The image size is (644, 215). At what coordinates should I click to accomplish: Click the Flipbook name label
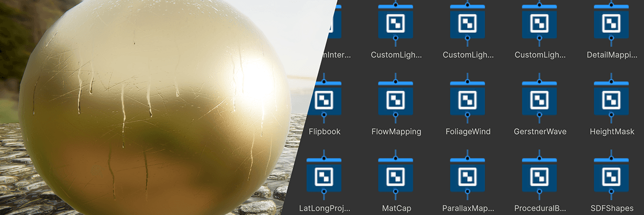(325, 132)
